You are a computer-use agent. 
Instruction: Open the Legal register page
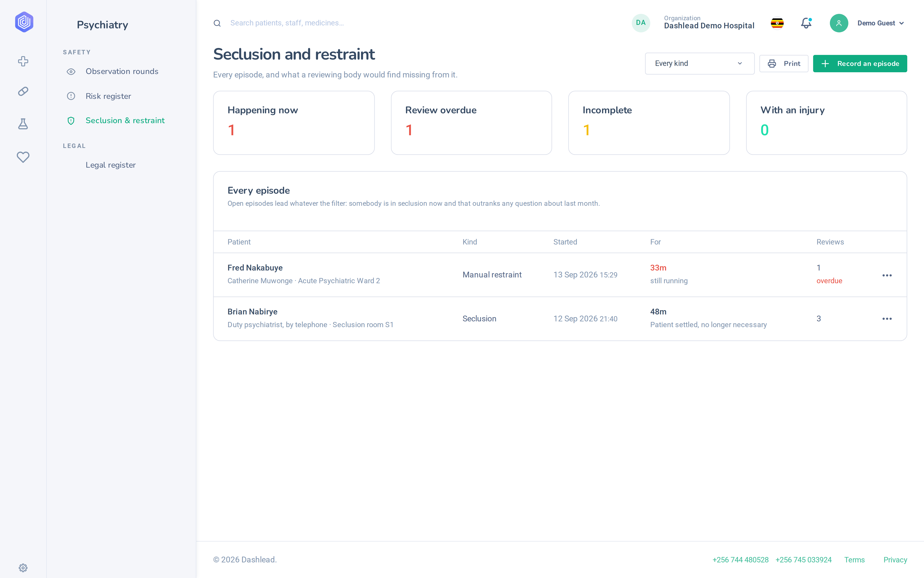click(x=110, y=165)
